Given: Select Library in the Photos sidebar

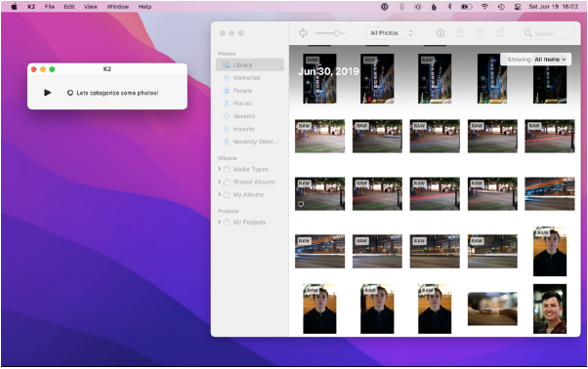Looking at the screenshot, I should [250, 64].
